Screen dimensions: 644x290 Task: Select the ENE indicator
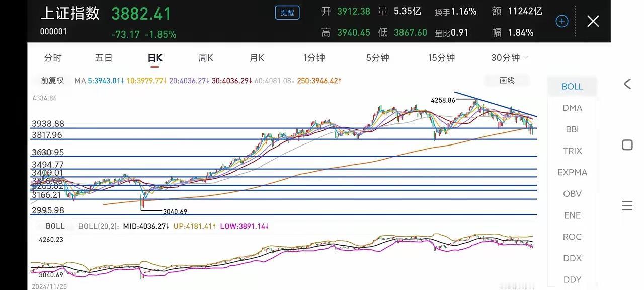pos(572,215)
